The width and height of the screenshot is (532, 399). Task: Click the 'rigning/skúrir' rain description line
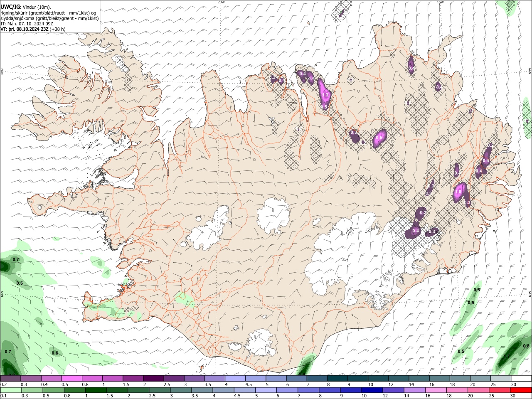pos(48,12)
